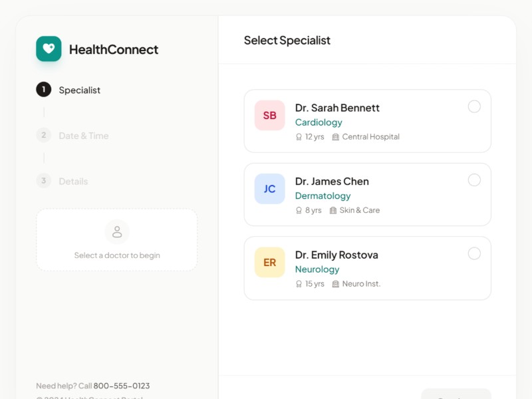Click the HealthConnect heart logo icon
This screenshot has height=399, width=532.
click(49, 49)
